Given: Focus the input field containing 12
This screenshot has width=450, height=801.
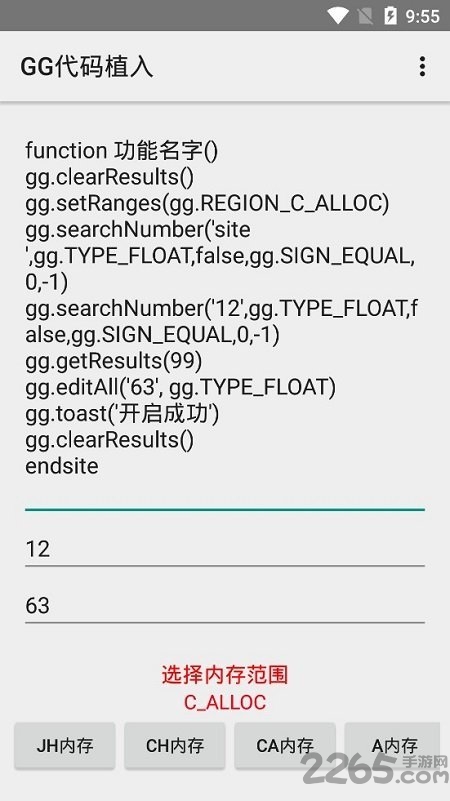Looking at the screenshot, I should [x=225, y=549].
